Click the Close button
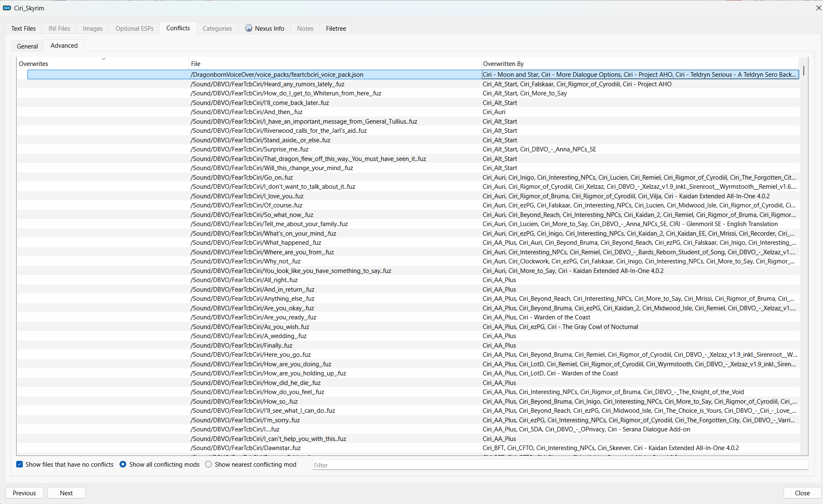The height and width of the screenshot is (504, 823). click(802, 493)
